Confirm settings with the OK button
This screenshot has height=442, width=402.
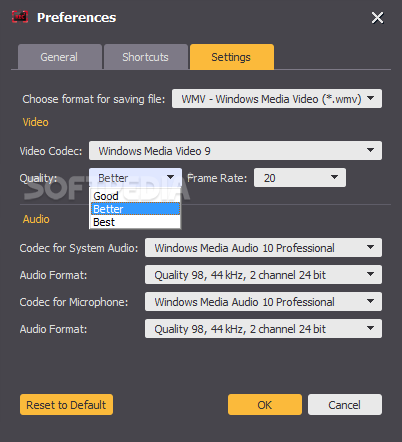click(x=265, y=405)
